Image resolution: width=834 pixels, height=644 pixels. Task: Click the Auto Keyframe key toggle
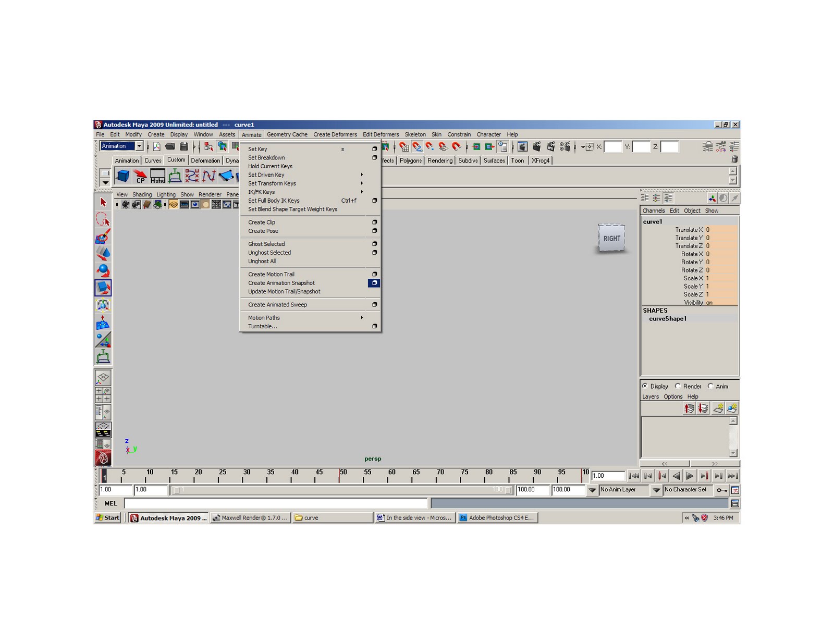pyautogui.click(x=721, y=490)
